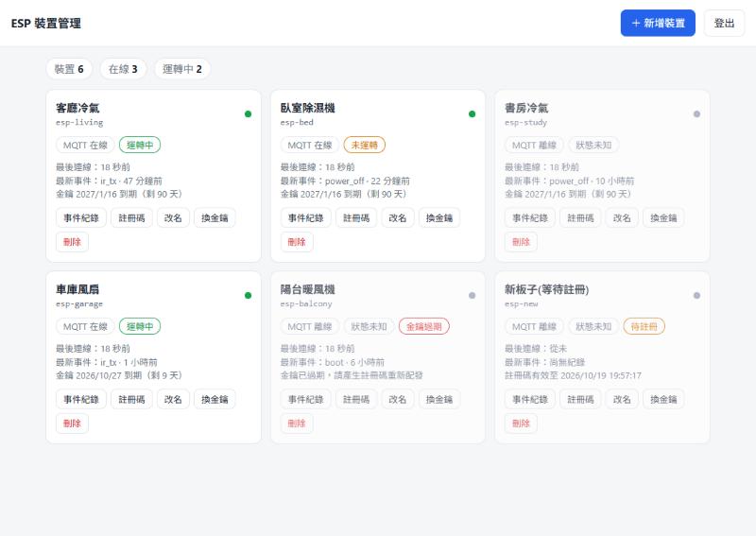Click gray status dot of 陽台暖風機
The height and width of the screenshot is (536, 756).
pos(472,295)
